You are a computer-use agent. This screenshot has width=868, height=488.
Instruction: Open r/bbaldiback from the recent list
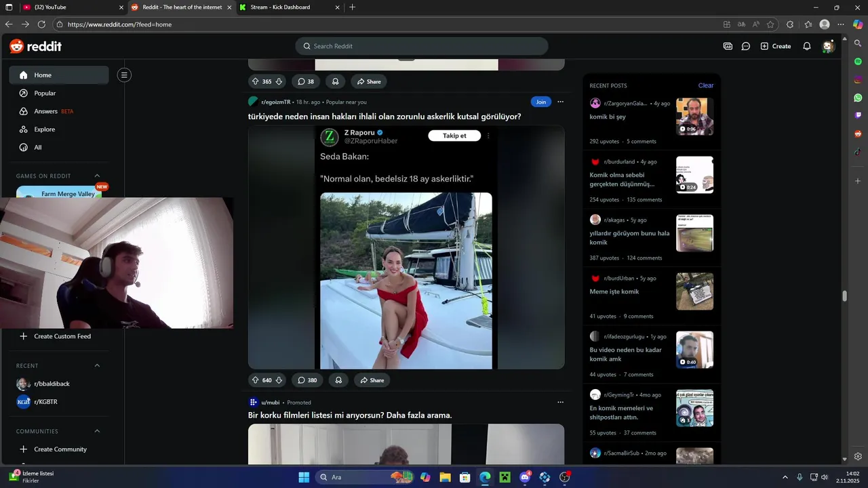pos(59,384)
